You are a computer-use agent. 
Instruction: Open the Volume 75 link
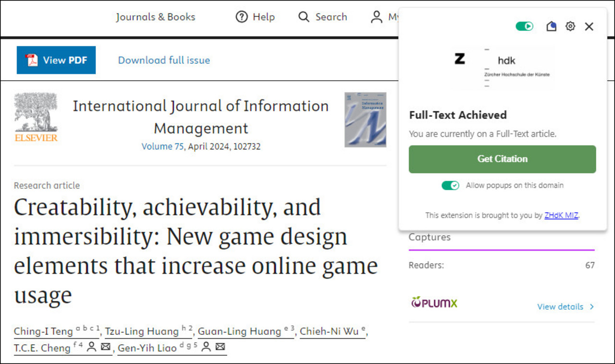(x=162, y=146)
